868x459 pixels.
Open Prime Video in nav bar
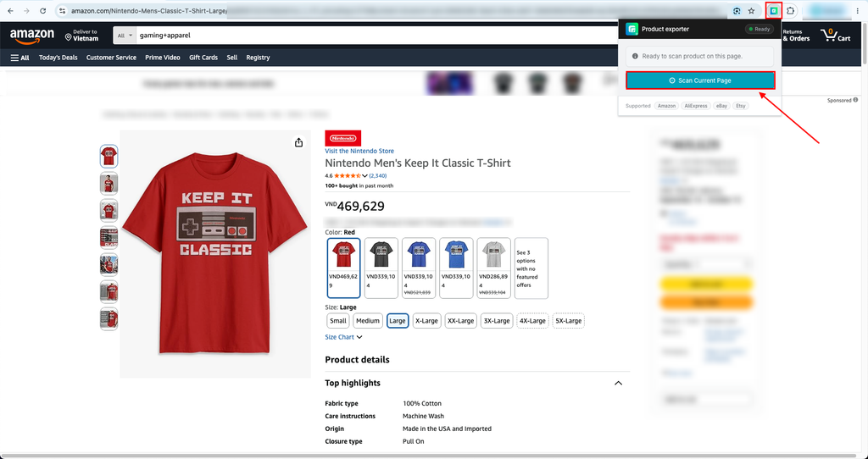click(163, 58)
